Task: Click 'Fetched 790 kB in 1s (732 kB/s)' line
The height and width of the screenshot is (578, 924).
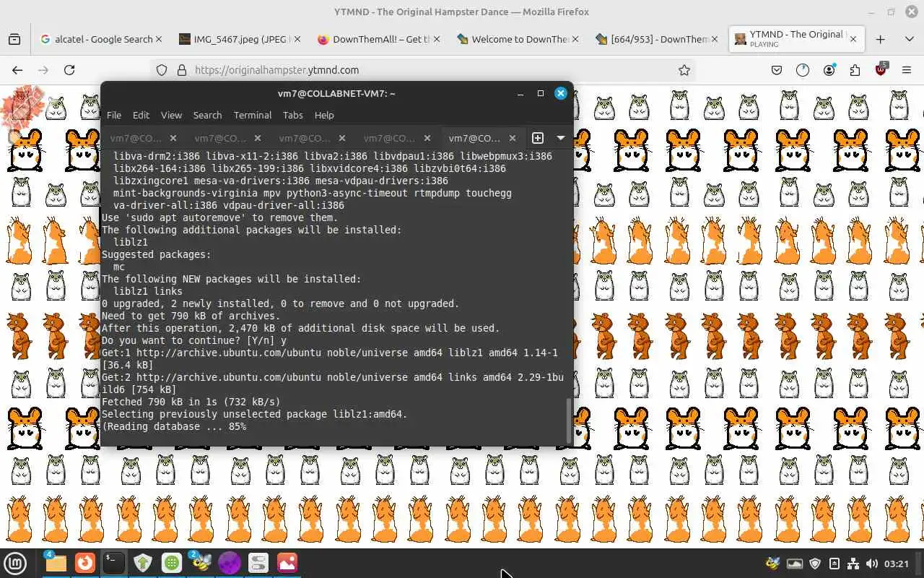Action: (x=191, y=402)
